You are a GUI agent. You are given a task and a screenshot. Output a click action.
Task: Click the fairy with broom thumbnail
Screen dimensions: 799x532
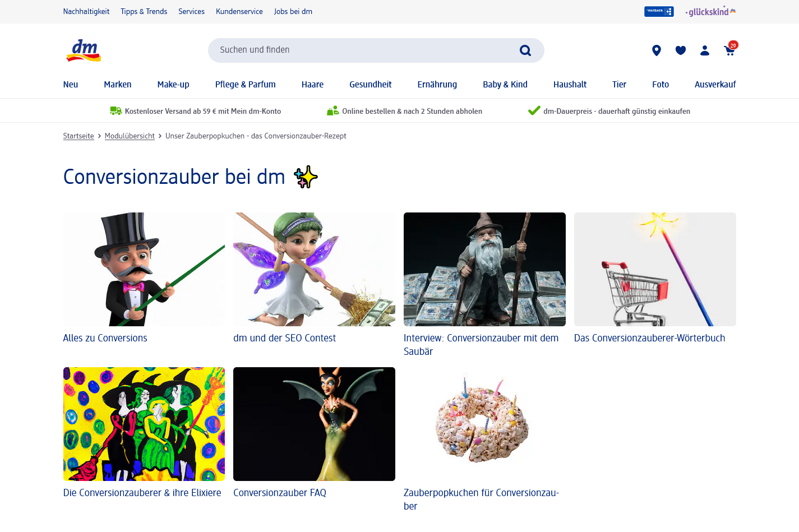click(x=314, y=269)
